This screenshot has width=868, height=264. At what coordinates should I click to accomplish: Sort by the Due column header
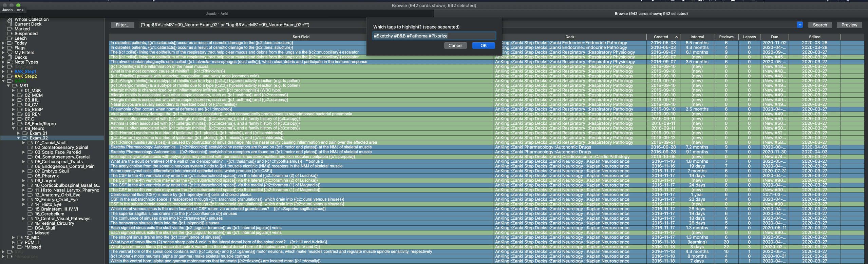pyautogui.click(x=774, y=37)
